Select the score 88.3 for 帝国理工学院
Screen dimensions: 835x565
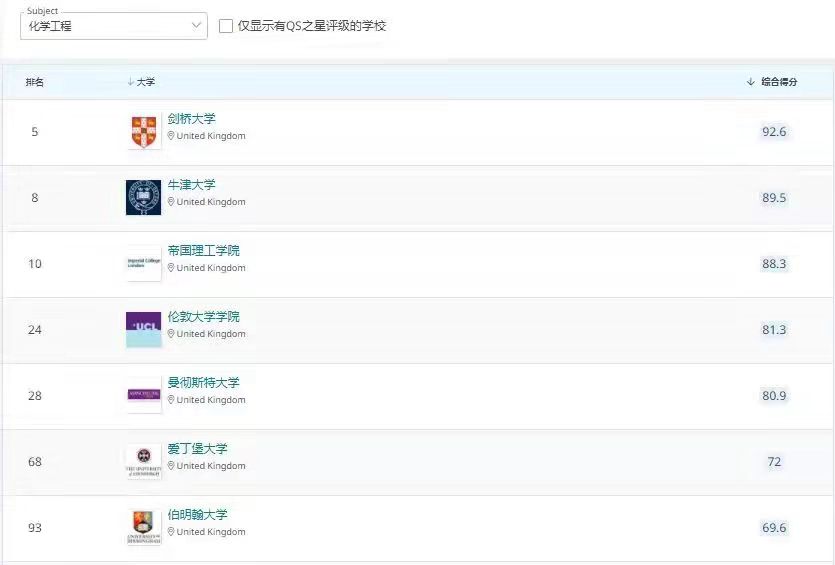tap(774, 264)
